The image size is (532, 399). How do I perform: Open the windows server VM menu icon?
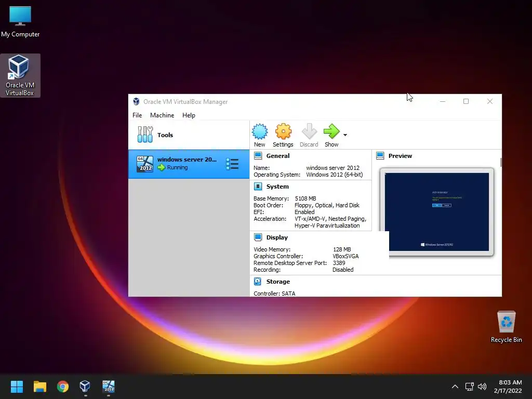point(232,164)
